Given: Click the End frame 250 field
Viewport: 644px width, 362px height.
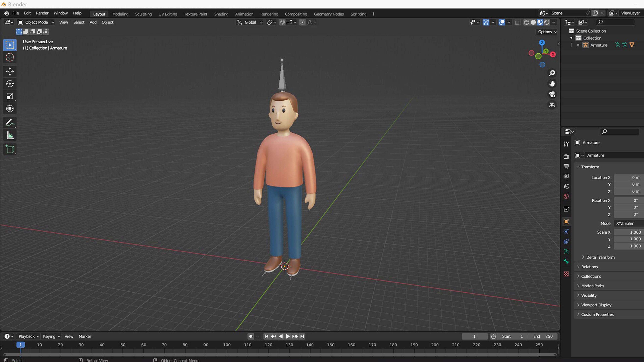Looking at the screenshot, I should [543, 337].
